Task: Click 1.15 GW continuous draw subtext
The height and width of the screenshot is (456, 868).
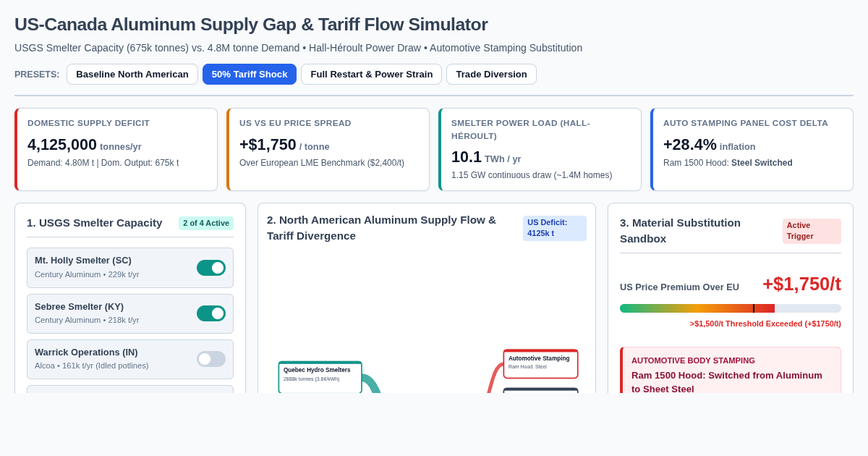Action: [532, 175]
